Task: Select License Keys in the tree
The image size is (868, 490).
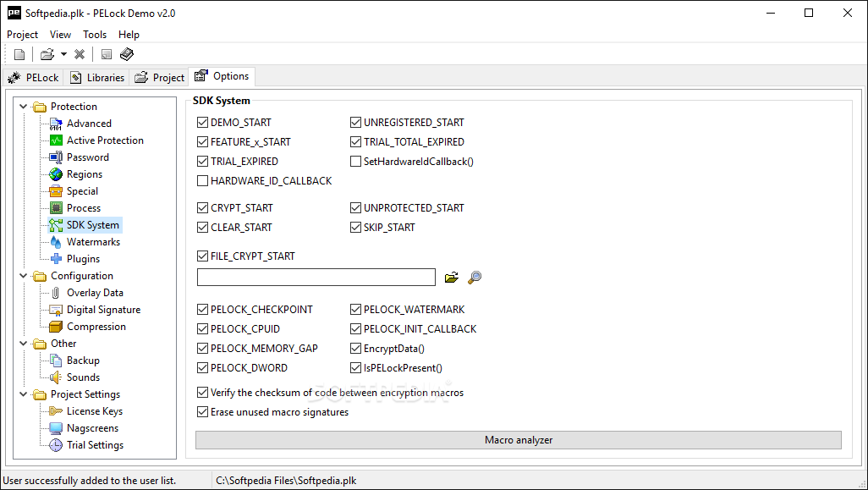Action: (x=95, y=410)
